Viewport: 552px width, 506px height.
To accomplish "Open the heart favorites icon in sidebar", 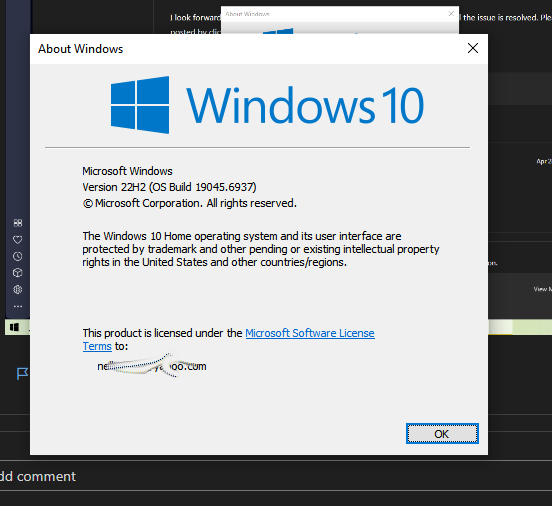I will [18, 239].
